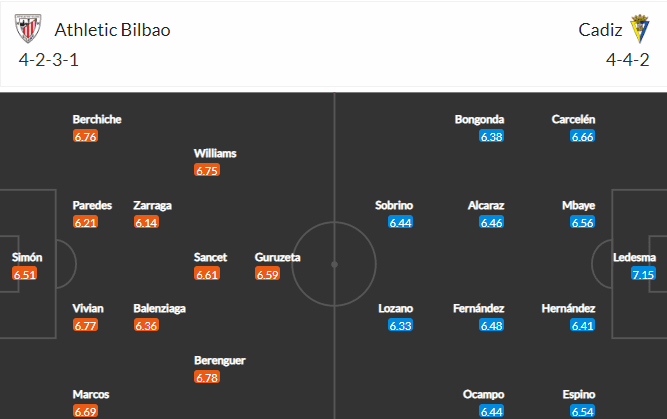Open the Cadiz team name link
This screenshot has width=667, height=419.
pyautogui.click(x=600, y=30)
